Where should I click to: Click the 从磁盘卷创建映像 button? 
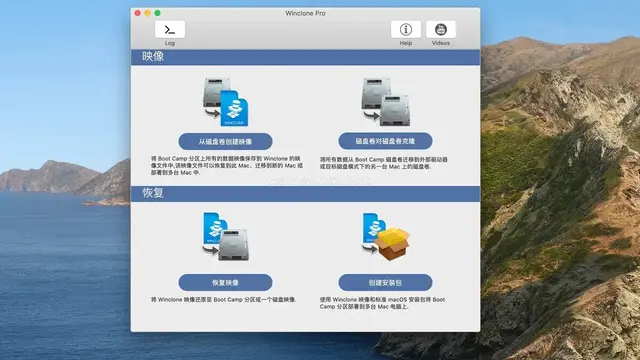225,142
